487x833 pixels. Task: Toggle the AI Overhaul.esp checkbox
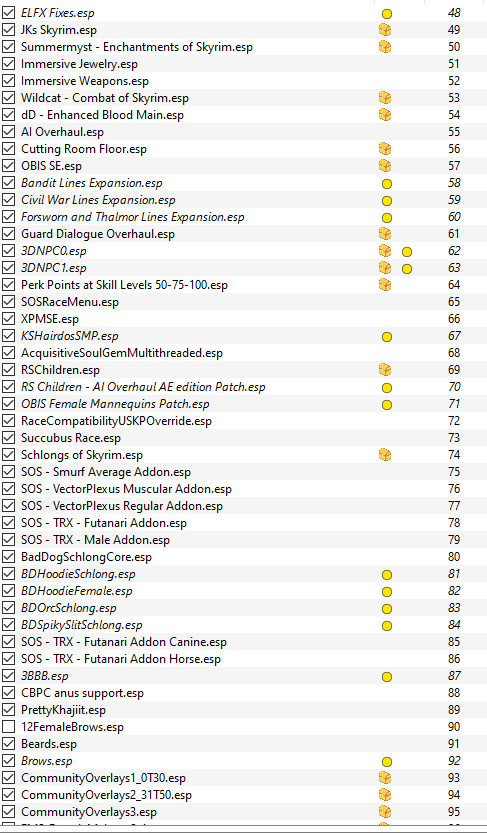[x=8, y=132]
